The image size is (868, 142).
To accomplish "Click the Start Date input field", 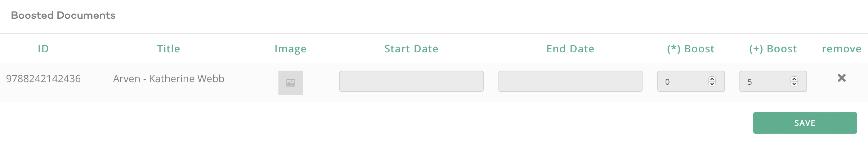I will click(411, 81).
